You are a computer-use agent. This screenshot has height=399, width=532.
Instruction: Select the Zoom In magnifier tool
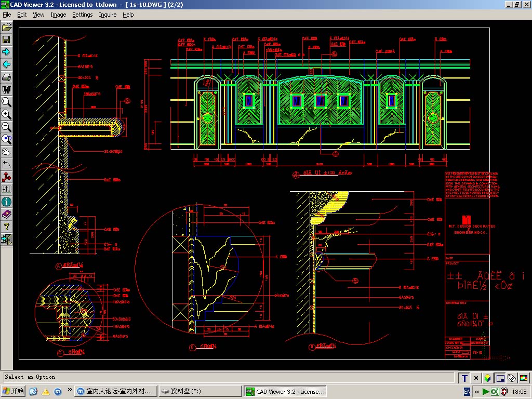pos(7,114)
